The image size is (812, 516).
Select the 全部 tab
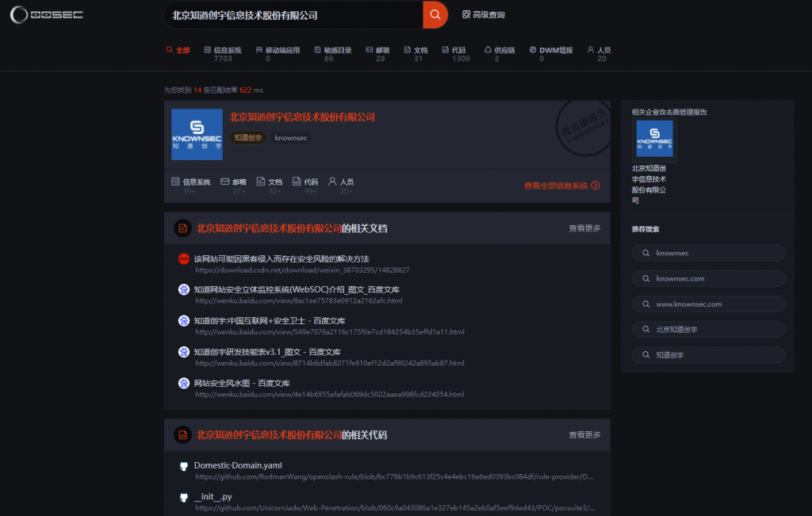point(178,50)
